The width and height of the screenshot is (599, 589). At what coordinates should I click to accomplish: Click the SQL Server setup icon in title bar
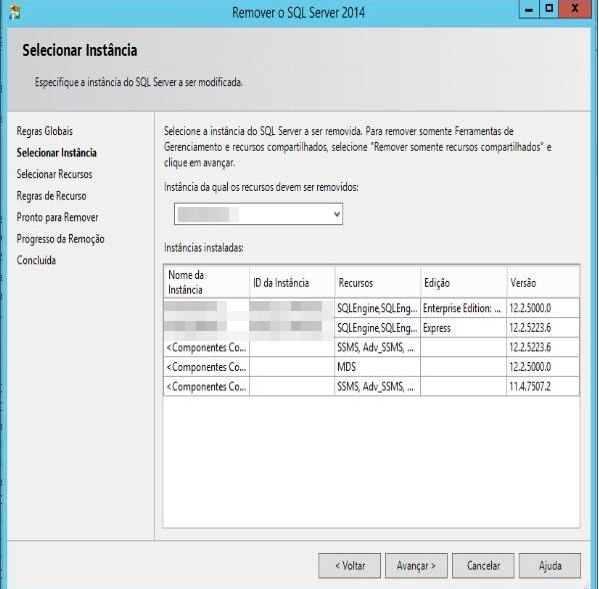[x=15, y=12]
